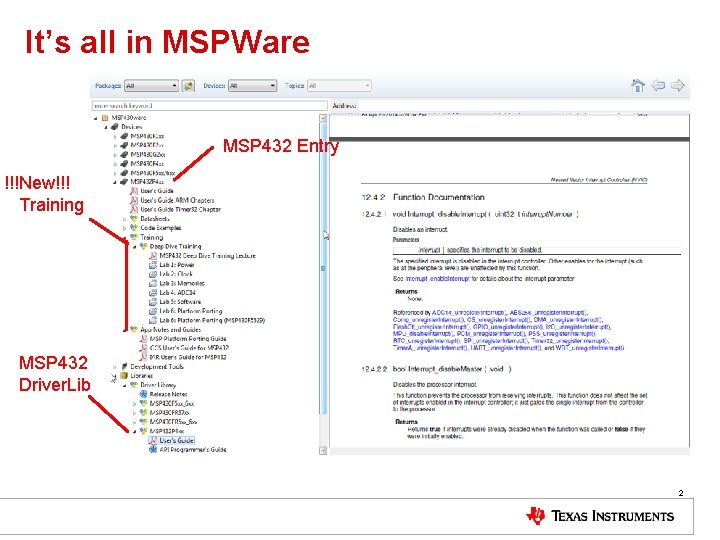This screenshot has height=540, width=720.
Task: Click the MSP430G2xx chip icon
Action: (124, 154)
